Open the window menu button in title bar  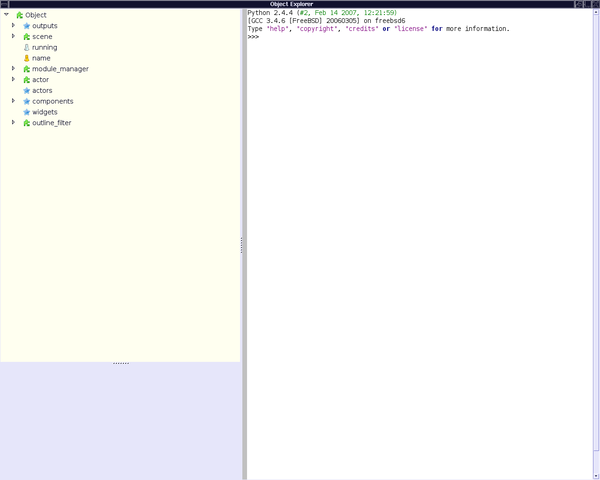[x=4, y=4]
